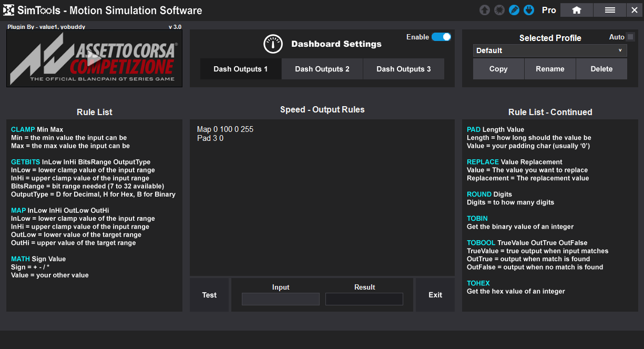The image size is (644, 349).
Task: Rename the Default profile
Action: [x=550, y=69]
